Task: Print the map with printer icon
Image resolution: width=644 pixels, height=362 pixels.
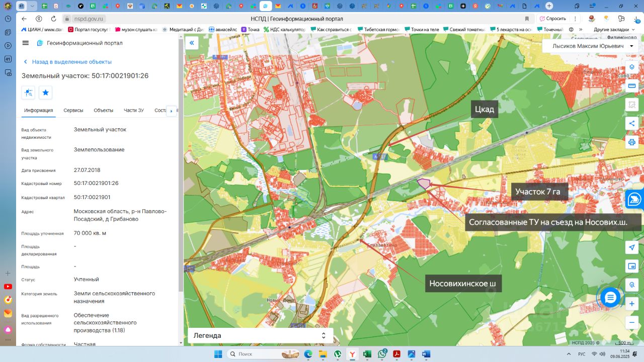Action: tap(632, 142)
